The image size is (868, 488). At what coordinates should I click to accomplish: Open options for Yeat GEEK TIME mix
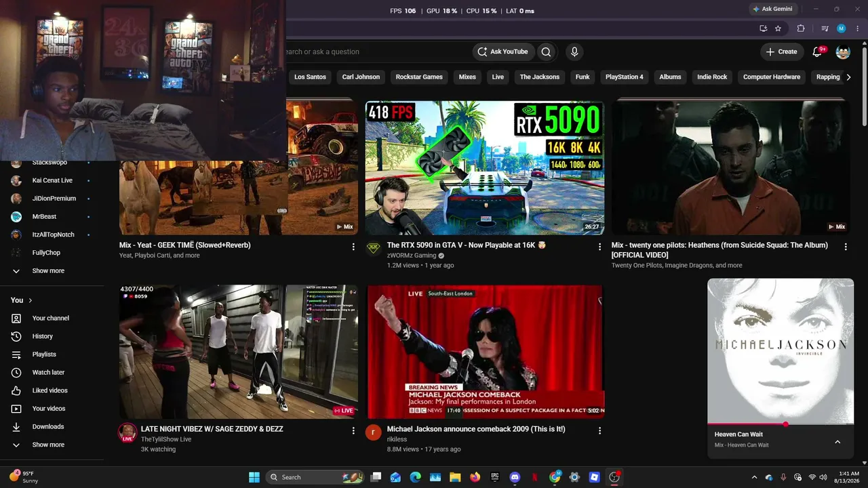pyautogui.click(x=353, y=247)
